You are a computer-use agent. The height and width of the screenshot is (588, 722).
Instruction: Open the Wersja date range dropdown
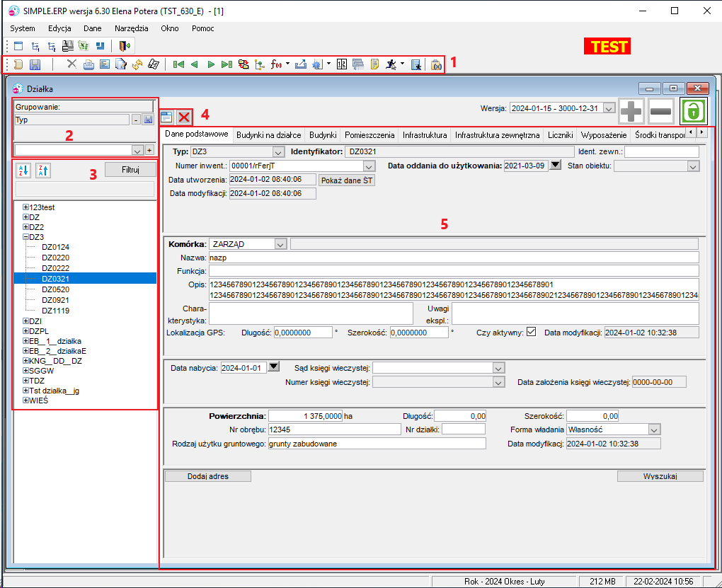click(x=609, y=109)
